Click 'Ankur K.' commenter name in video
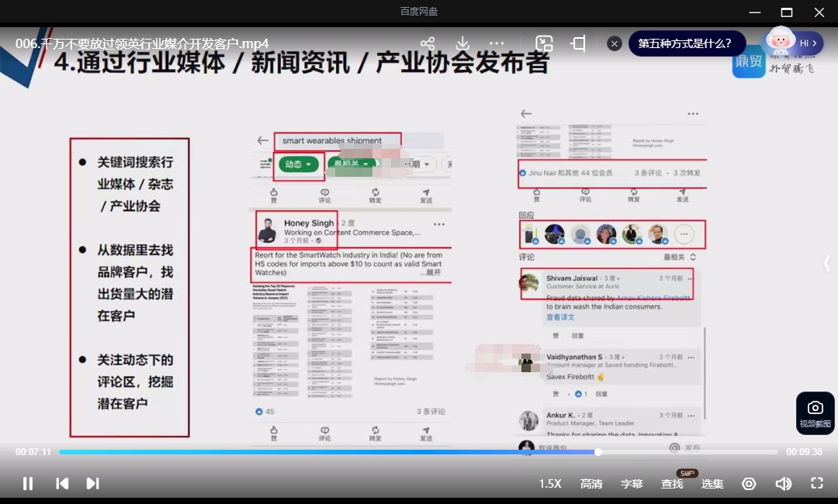This screenshot has height=504, width=838. (x=561, y=415)
